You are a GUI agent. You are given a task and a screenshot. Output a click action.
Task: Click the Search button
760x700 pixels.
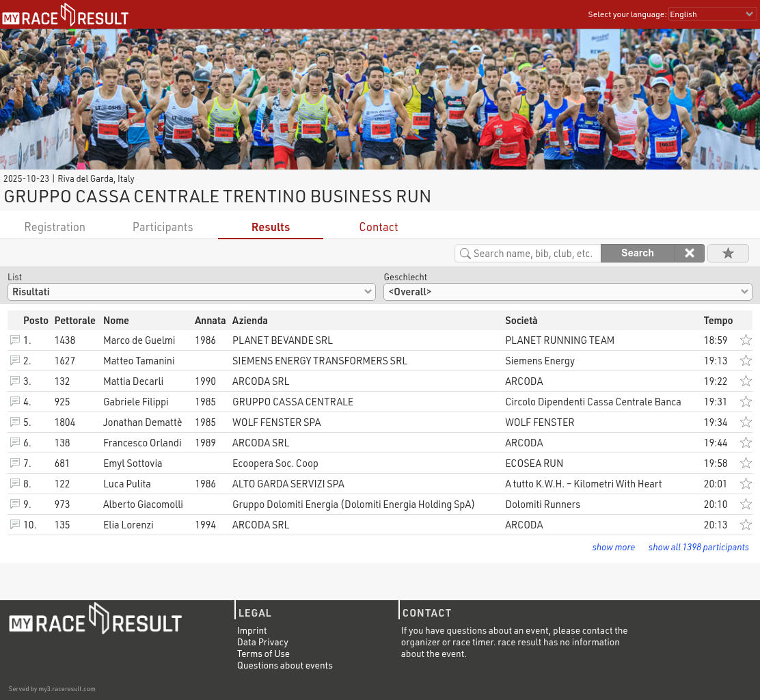tap(638, 253)
